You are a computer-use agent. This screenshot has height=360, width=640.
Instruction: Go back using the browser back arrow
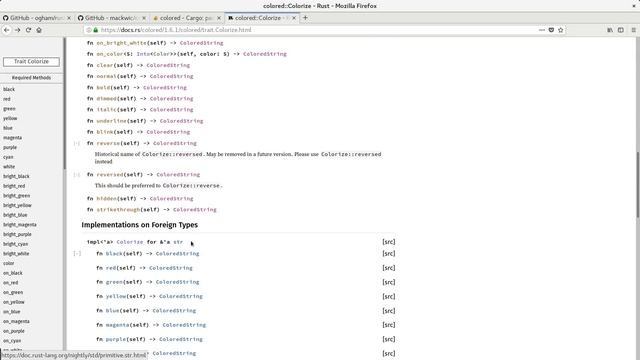(x=7, y=30)
